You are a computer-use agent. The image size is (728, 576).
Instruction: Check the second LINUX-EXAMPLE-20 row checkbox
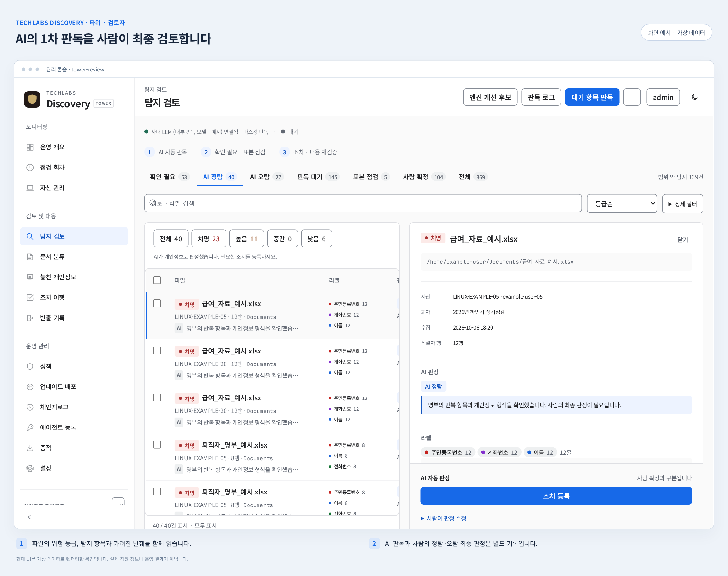pyautogui.click(x=157, y=397)
